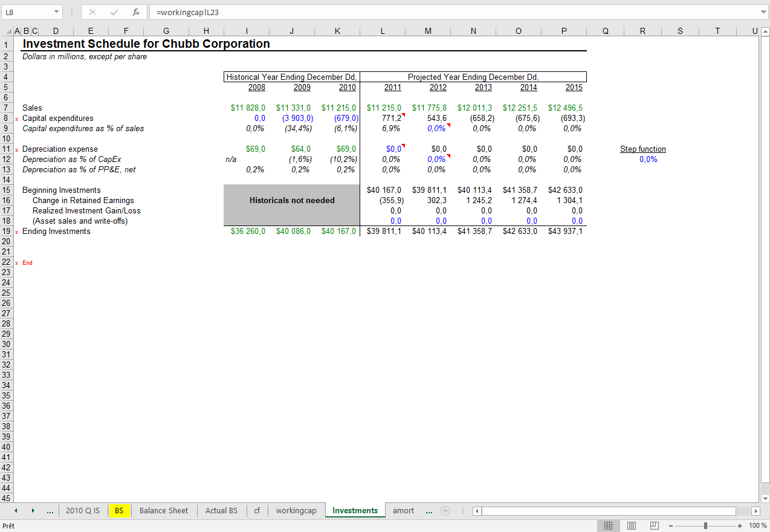Click the Confirm entry checkmark icon
The height and width of the screenshot is (532, 770).
(x=114, y=12)
